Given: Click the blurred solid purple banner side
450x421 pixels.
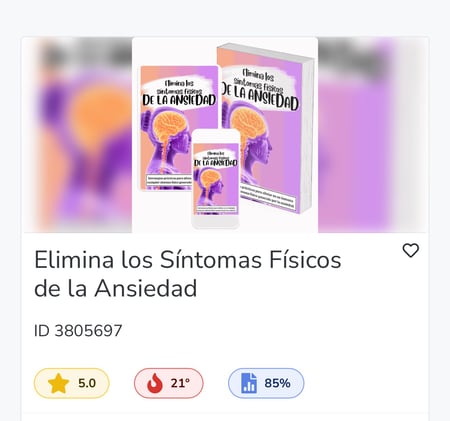Looking at the screenshot, I should pyautogui.click(x=373, y=135).
